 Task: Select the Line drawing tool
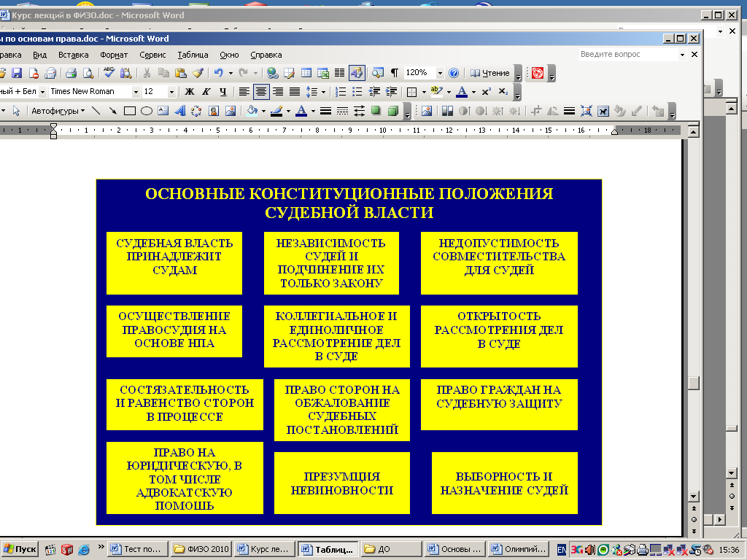(x=96, y=111)
